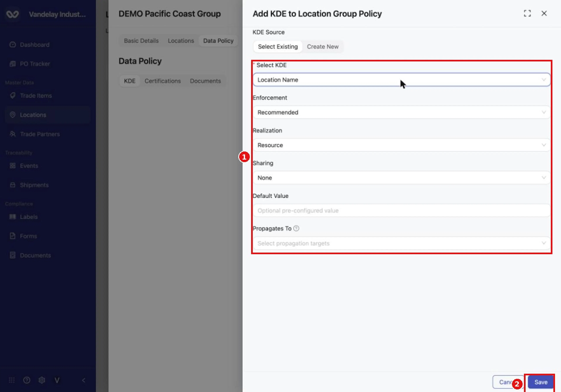Select the Documents sub-tab under Data Policy
Screen dimensions: 561x392
click(x=205, y=81)
